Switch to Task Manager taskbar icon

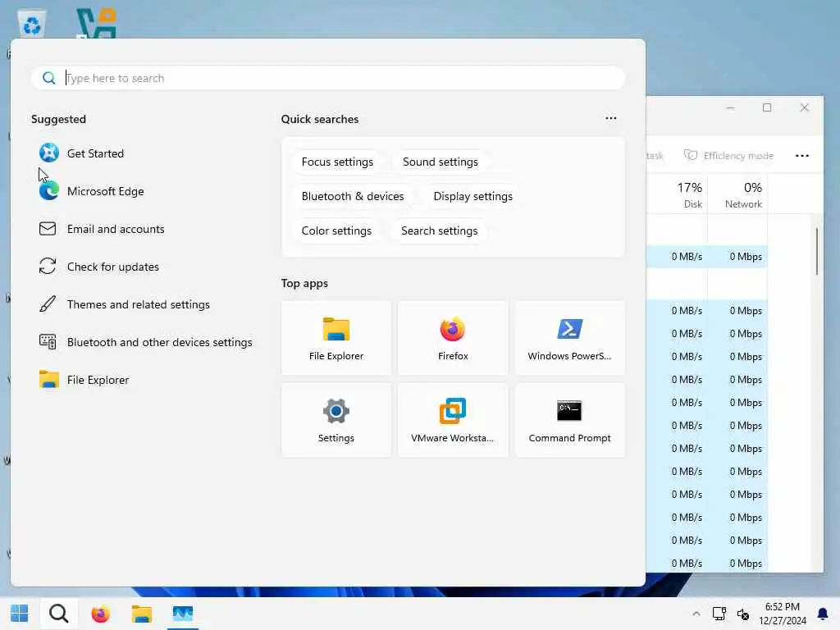tap(183, 614)
